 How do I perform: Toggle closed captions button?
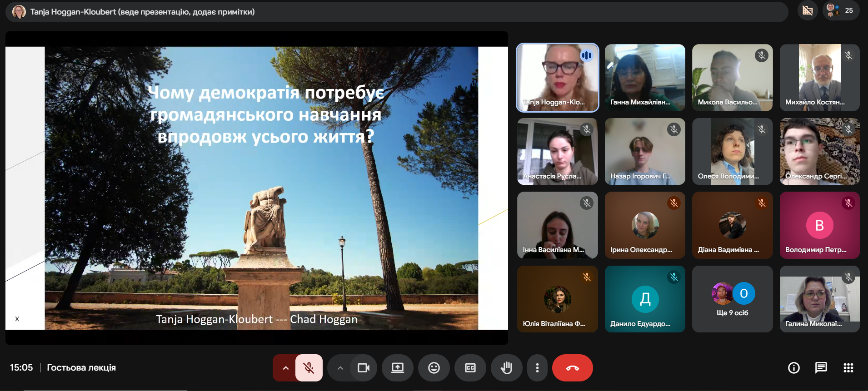click(470, 368)
